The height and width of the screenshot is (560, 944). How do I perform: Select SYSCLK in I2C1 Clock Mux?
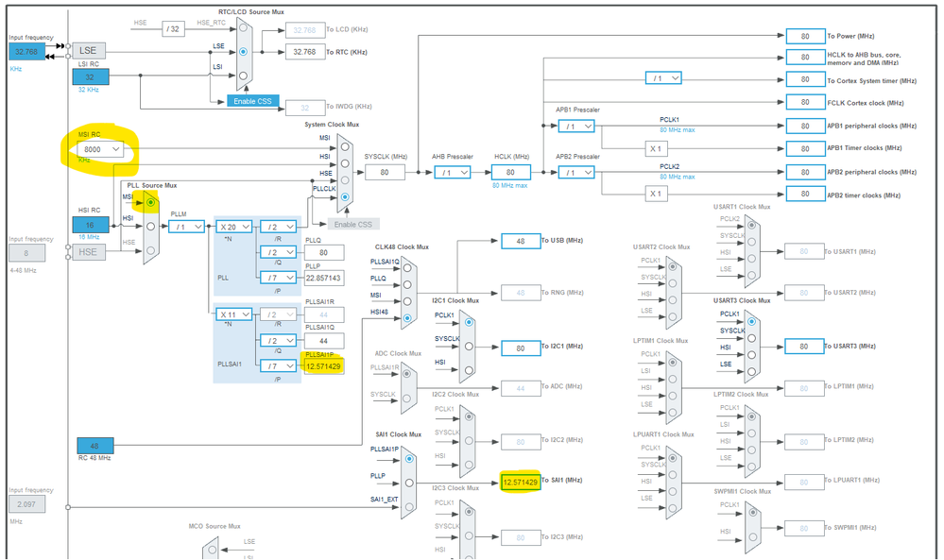coord(469,346)
